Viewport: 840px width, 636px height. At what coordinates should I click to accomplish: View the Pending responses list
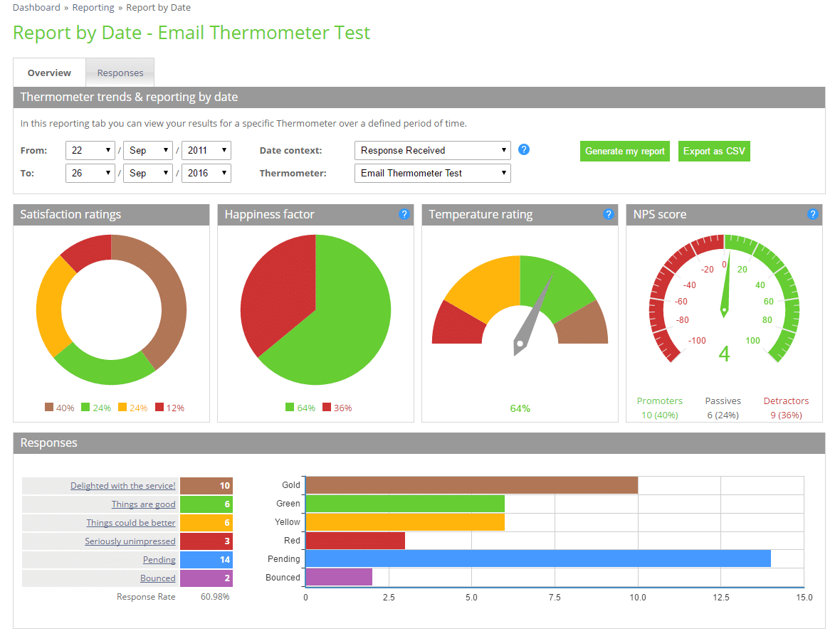(159, 559)
